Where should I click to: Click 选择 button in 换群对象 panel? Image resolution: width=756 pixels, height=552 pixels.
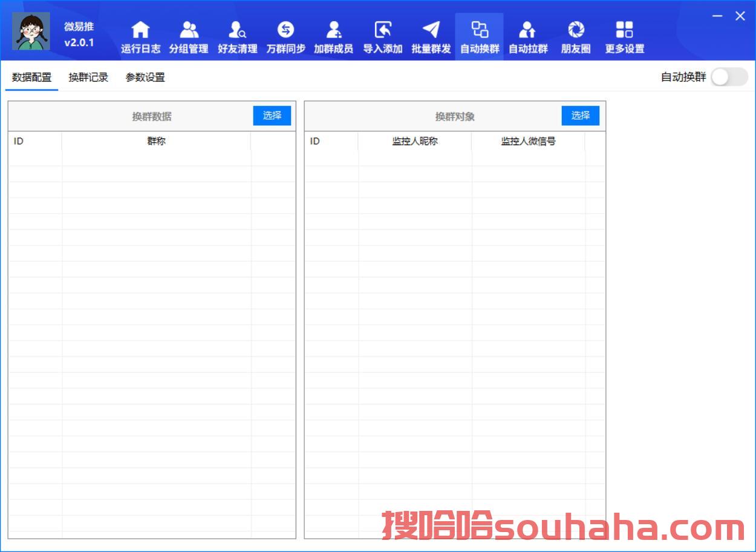(x=580, y=115)
